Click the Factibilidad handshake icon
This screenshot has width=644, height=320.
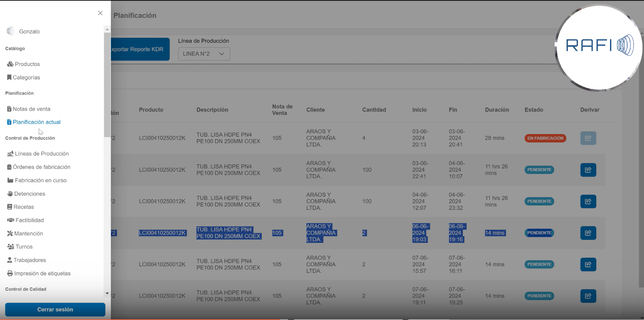10,220
